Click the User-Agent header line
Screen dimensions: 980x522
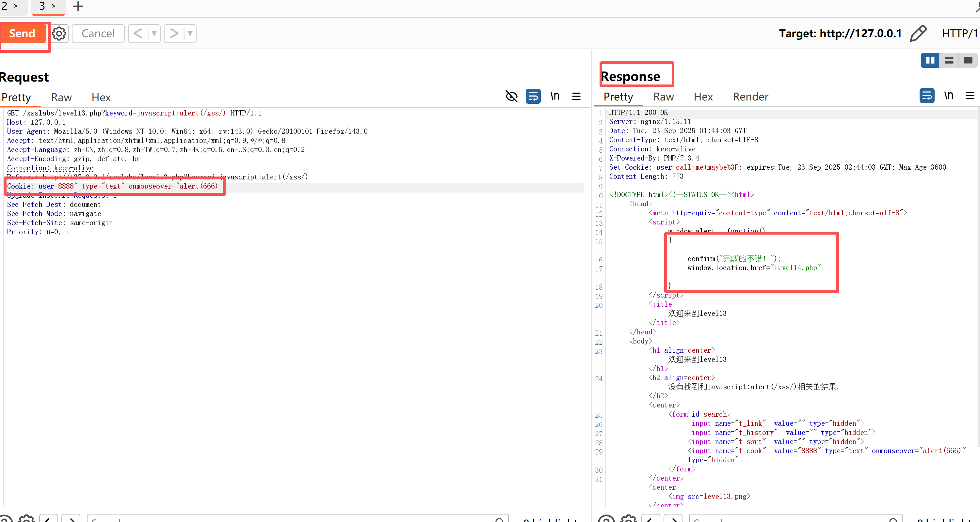coord(187,131)
